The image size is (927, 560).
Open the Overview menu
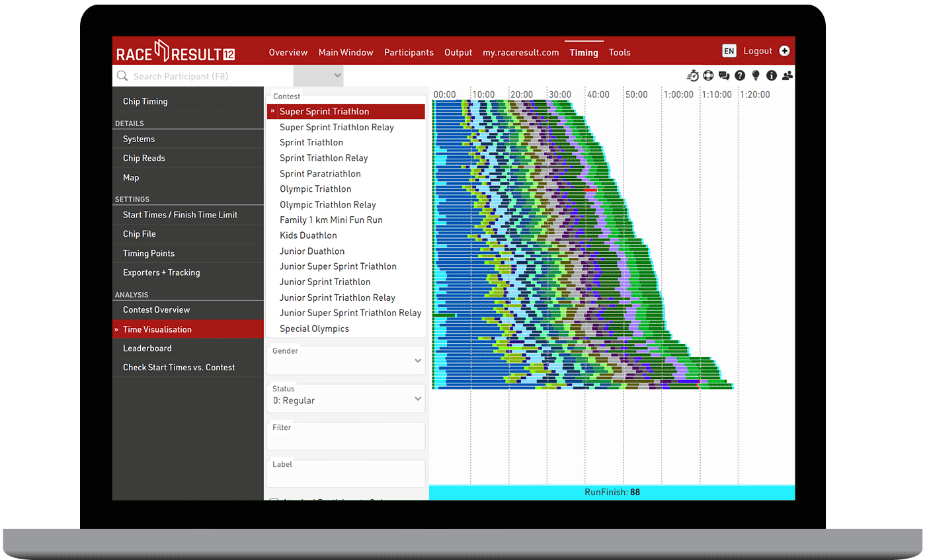click(x=288, y=52)
